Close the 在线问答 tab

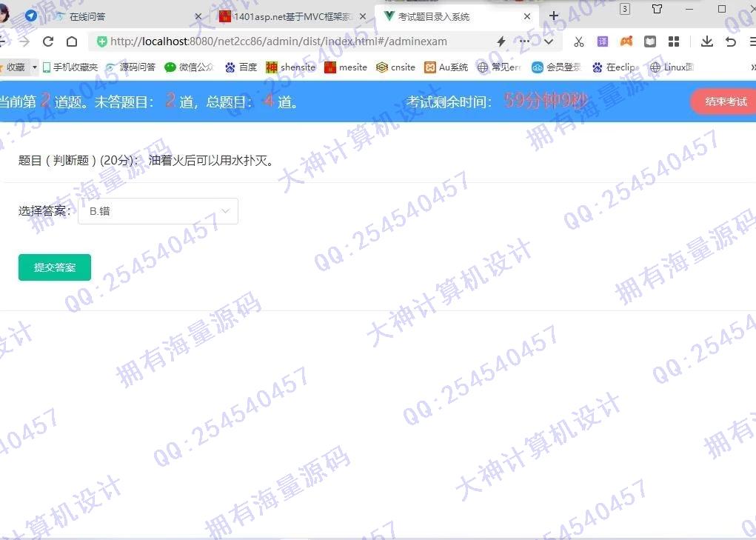click(198, 17)
